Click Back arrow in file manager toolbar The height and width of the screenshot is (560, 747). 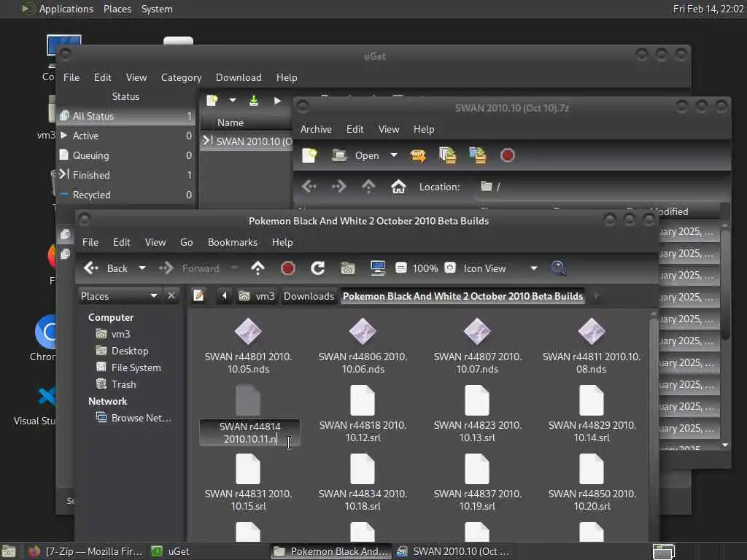point(105,268)
